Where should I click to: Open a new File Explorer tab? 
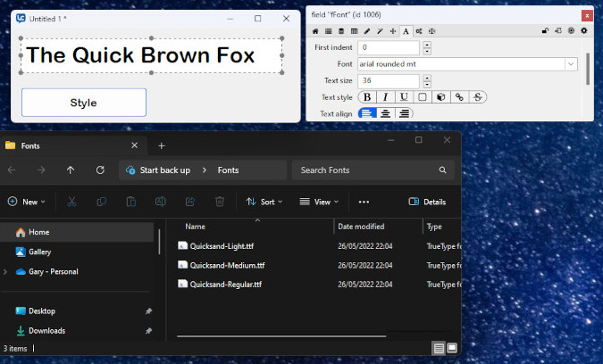[162, 145]
